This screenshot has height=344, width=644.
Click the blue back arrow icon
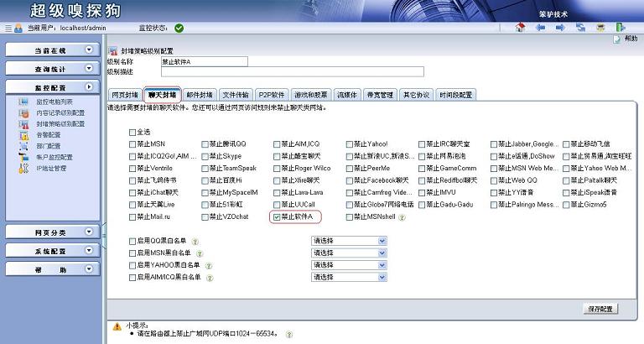[540, 28]
